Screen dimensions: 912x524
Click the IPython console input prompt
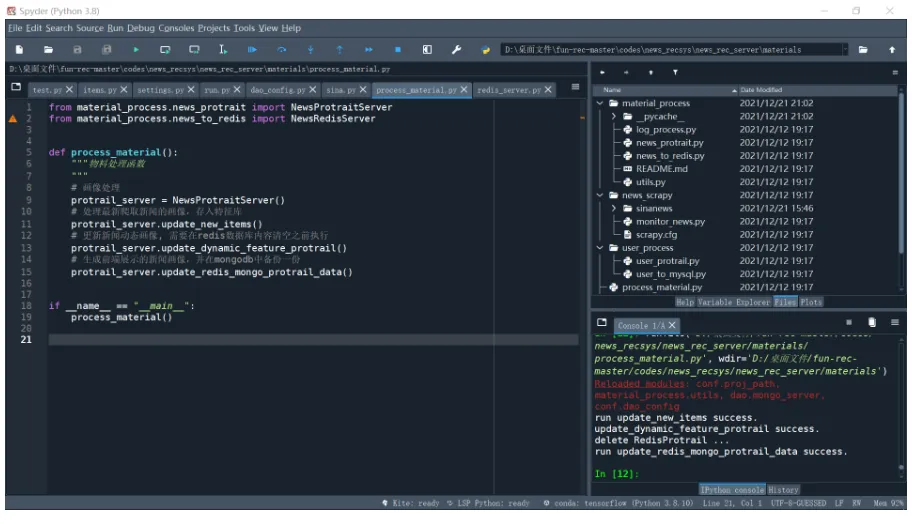pos(700,473)
